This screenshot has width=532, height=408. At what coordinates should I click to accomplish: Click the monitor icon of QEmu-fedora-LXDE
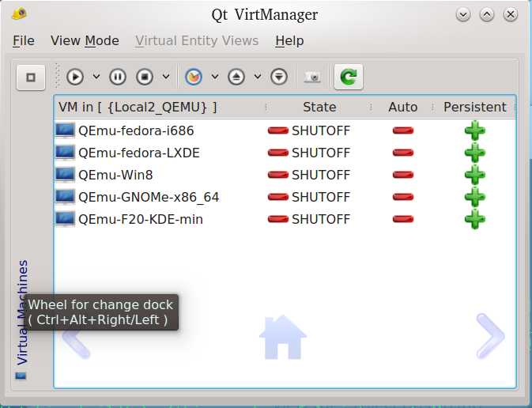[65, 153]
